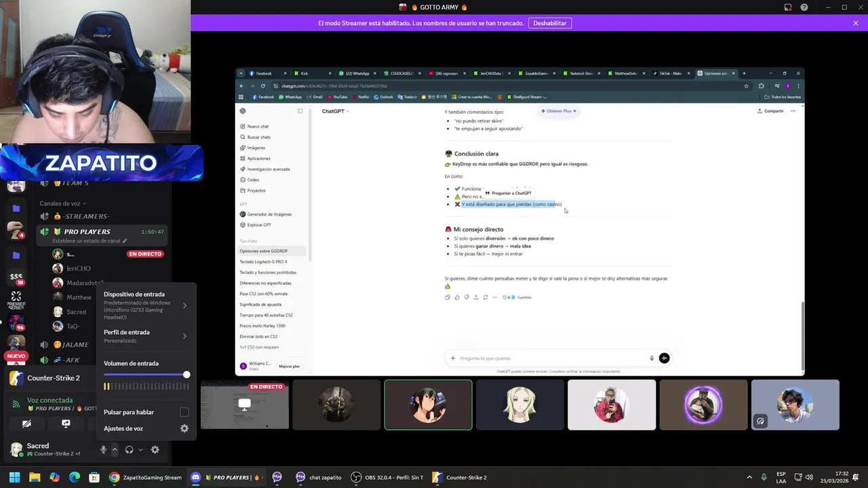Screen dimensions: 868x488
Task: Regenerate the ChatGPT response
Action: click(486, 298)
